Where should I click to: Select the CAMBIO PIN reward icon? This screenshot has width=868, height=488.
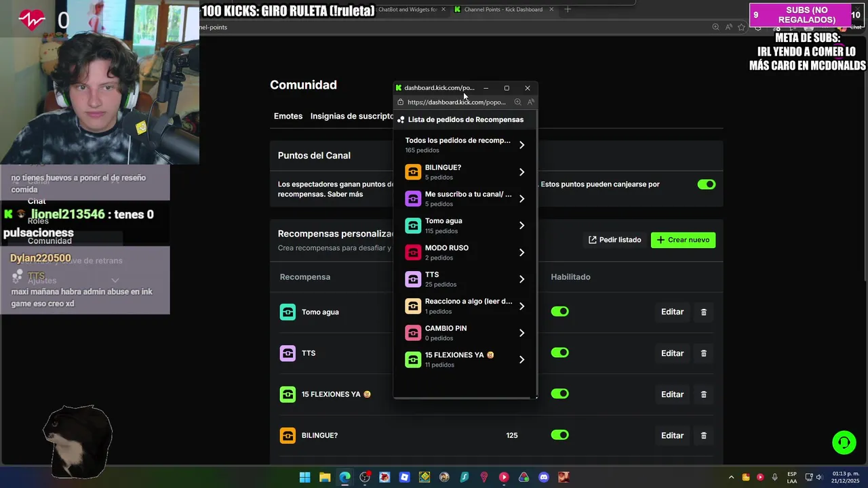click(x=413, y=333)
